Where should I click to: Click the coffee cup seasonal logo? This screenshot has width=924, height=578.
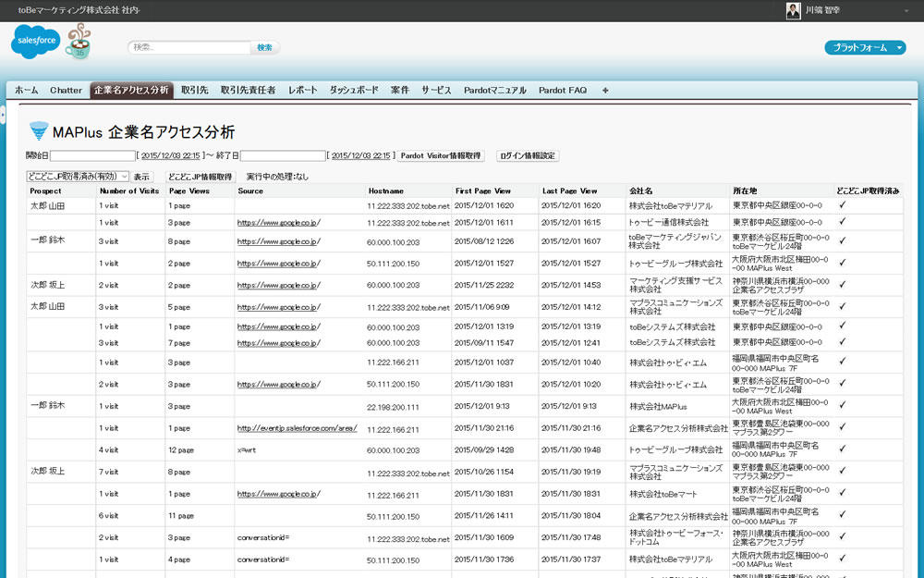point(79,42)
